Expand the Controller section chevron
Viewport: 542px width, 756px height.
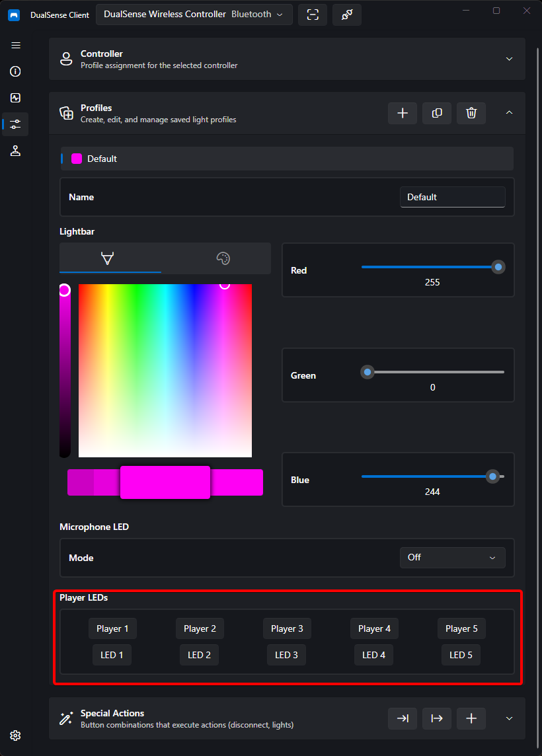pyautogui.click(x=509, y=59)
